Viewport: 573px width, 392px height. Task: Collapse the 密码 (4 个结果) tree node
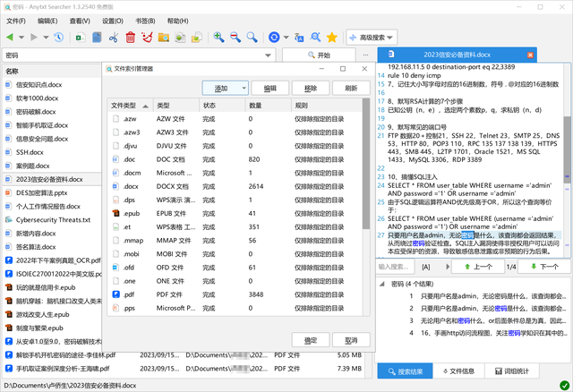(382, 284)
